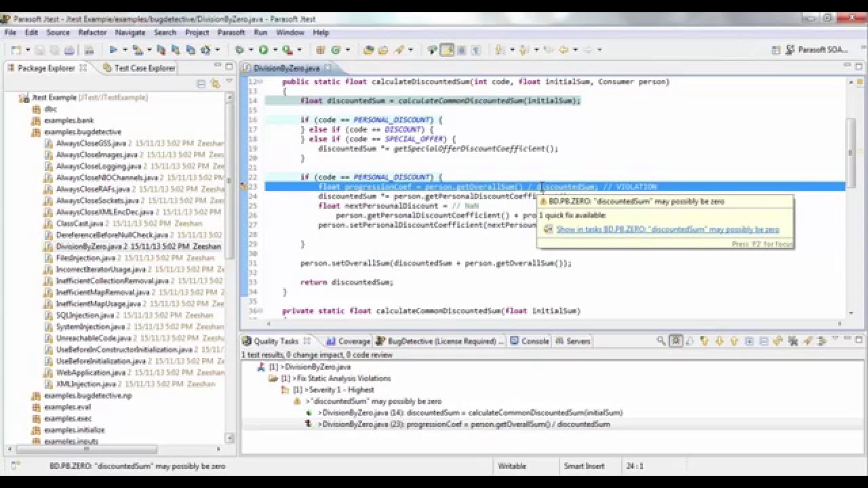Click violation marker on line 23 gutter
This screenshot has height=488, width=868.
[244, 186]
